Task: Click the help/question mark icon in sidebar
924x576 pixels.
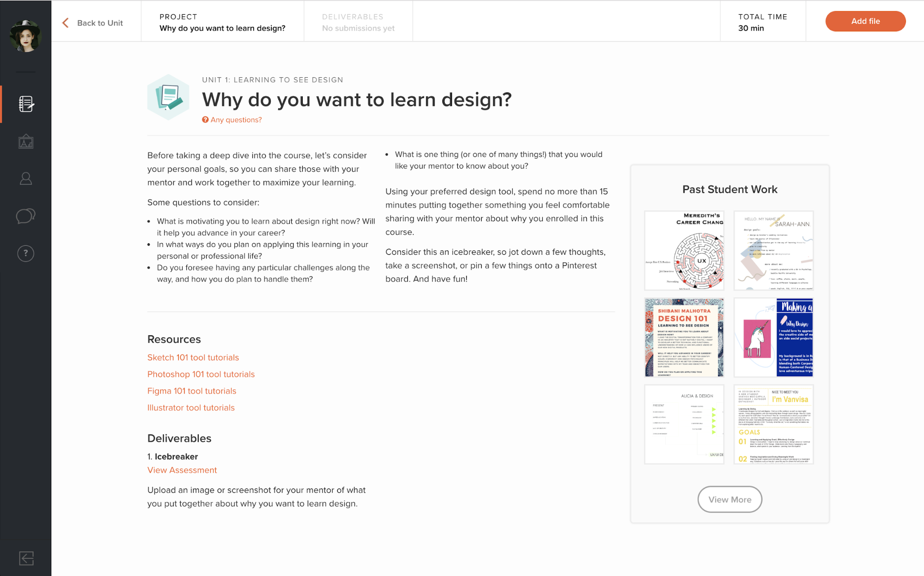Action: [25, 253]
